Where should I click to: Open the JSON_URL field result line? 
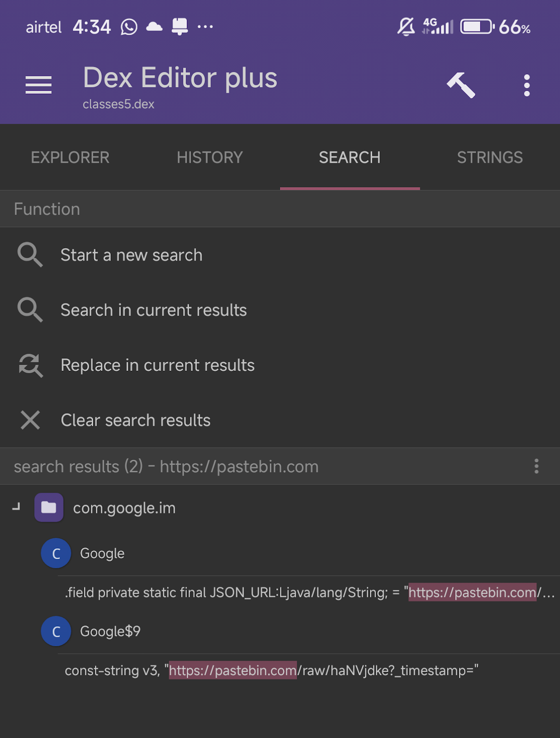(309, 592)
